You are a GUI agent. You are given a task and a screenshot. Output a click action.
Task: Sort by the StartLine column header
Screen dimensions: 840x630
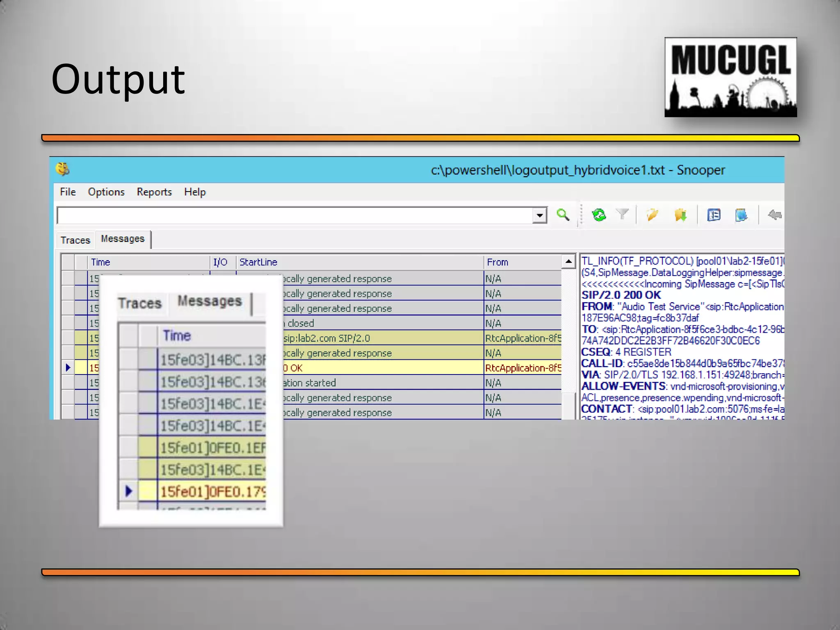tap(258, 262)
